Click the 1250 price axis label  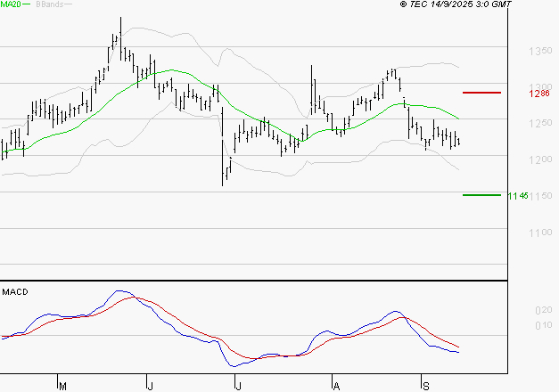tap(540, 123)
